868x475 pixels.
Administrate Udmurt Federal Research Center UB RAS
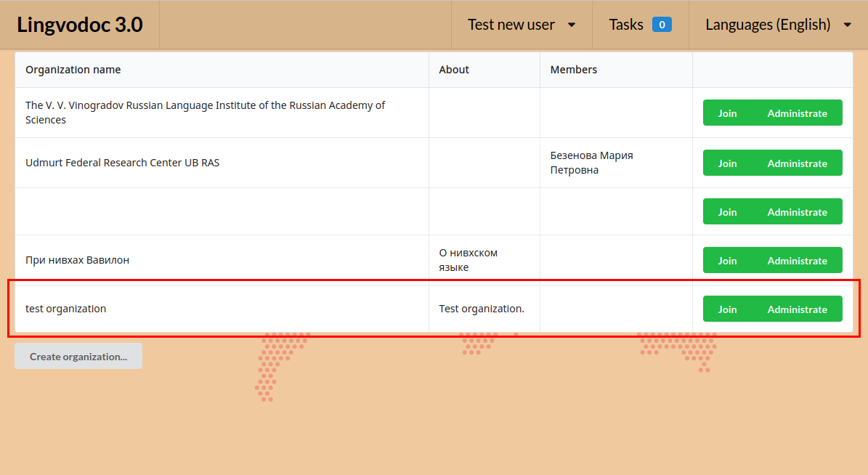pyautogui.click(x=798, y=163)
